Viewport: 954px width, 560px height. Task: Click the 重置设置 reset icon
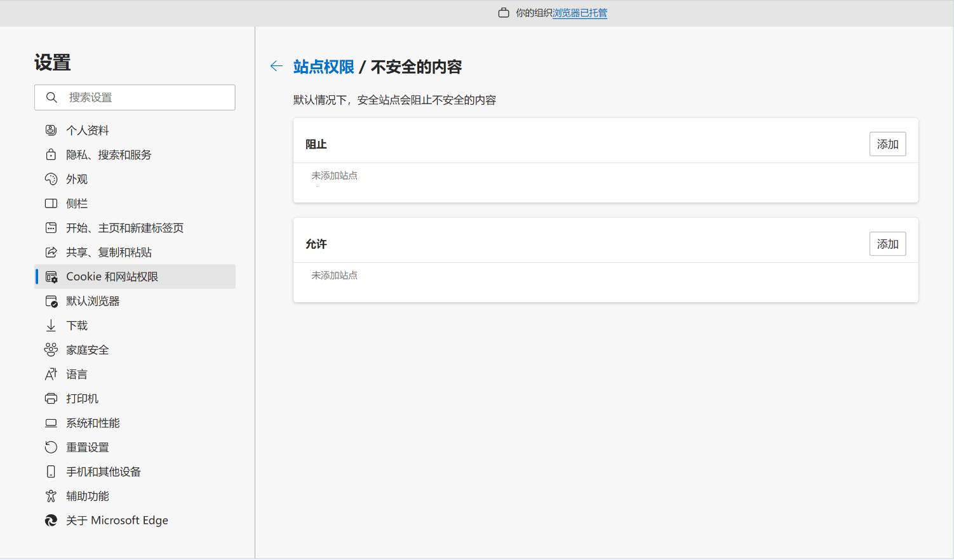click(51, 447)
